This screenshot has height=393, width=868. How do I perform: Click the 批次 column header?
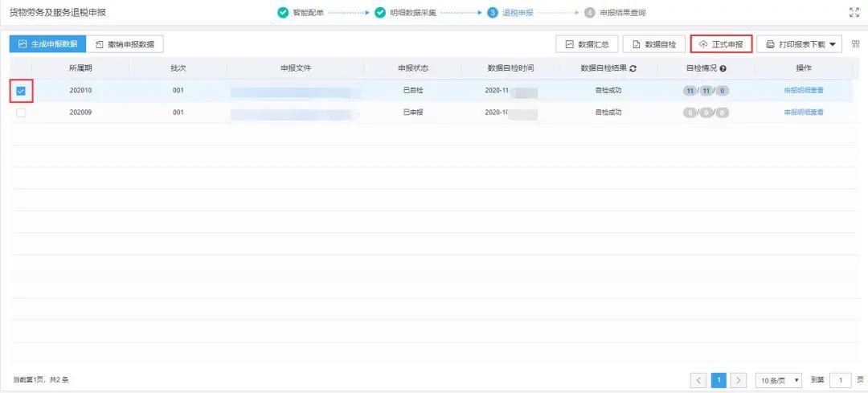(x=178, y=68)
